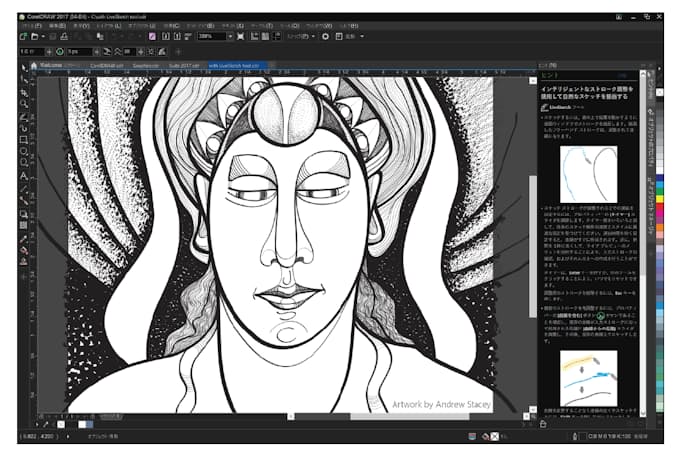Click the purple Corel Connect icon
Image resolution: width=680 pixels, height=463 pixels.
[x=152, y=36]
